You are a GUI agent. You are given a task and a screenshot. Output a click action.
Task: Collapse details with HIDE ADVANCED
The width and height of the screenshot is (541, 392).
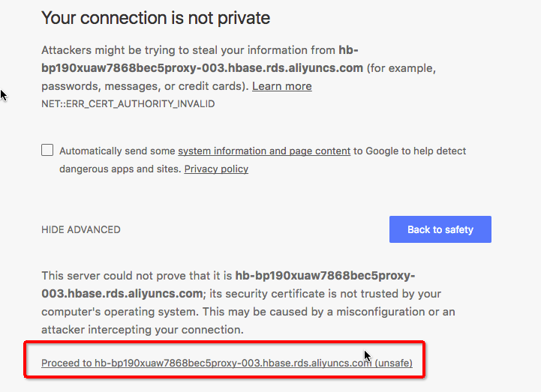(x=81, y=229)
